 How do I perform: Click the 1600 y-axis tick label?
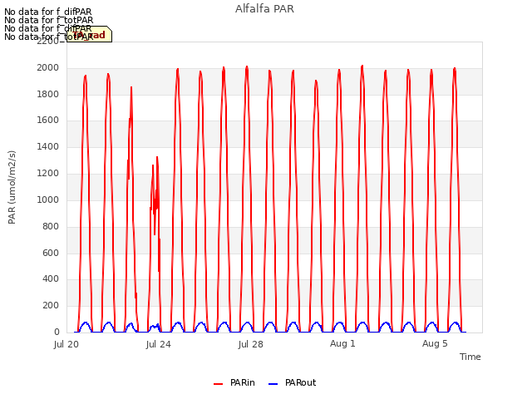pyautogui.click(x=48, y=120)
